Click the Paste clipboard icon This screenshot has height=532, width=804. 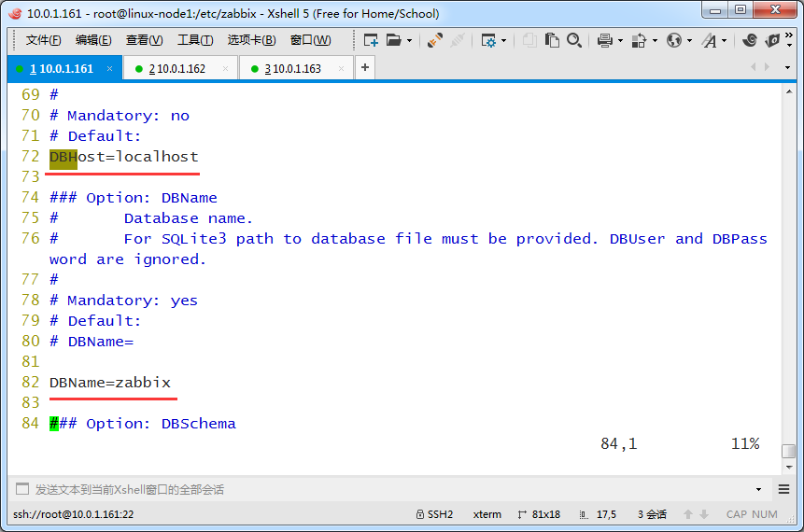pos(552,40)
